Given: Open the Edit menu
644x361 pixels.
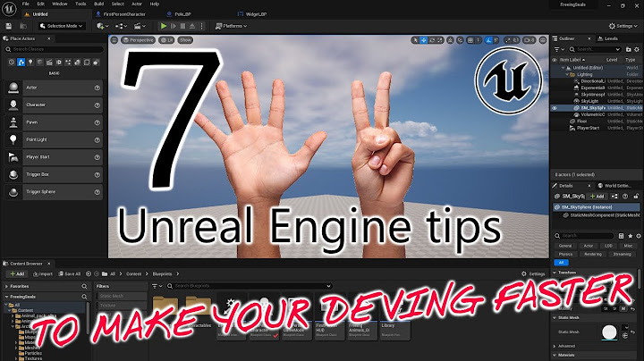Looking at the screenshot, I should [x=40, y=4].
